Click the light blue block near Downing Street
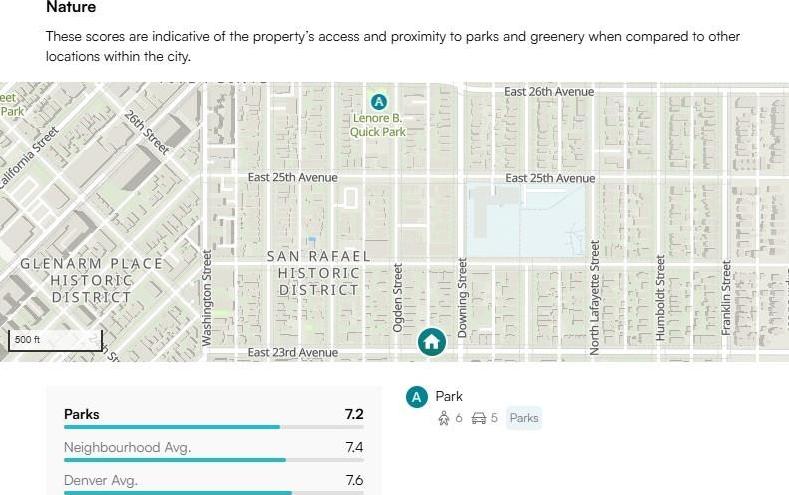 [526, 221]
